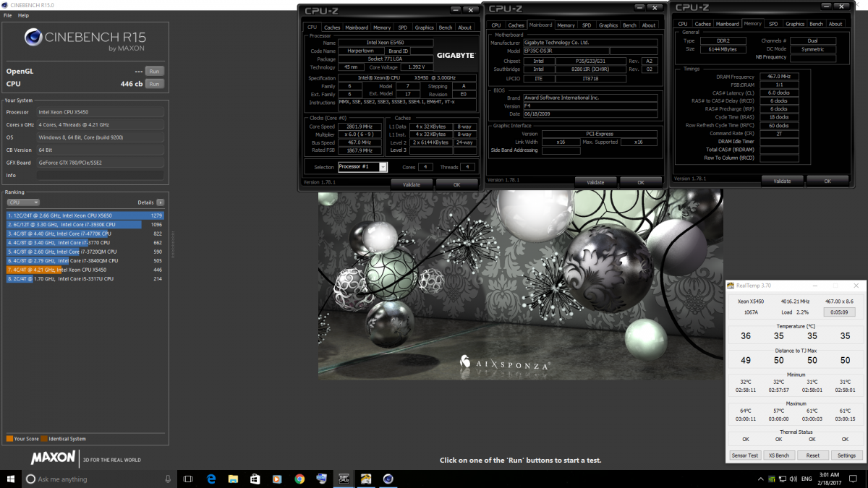This screenshot has width=868, height=488.
Task: Select the i7-3840QM ranking row
Action: tap(85, 260)
